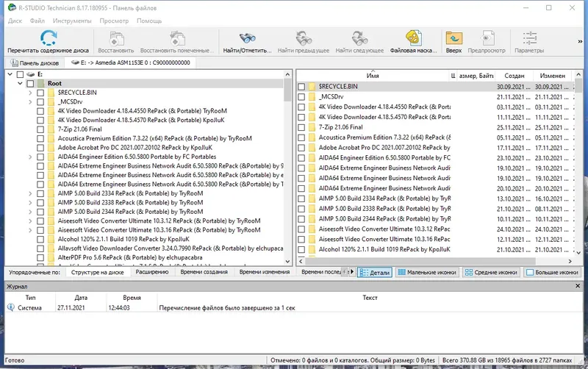588x369 pixels.
Task: Open the Диск menu
Action: click(x=15, y=21)
